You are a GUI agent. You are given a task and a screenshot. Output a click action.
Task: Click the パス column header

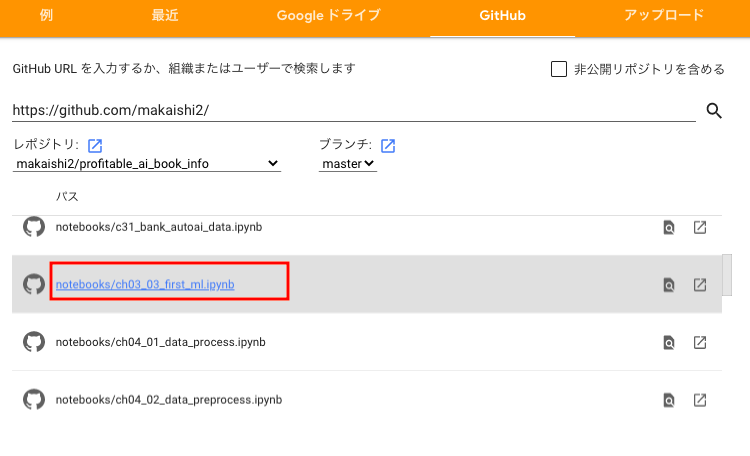click(67, 196)
